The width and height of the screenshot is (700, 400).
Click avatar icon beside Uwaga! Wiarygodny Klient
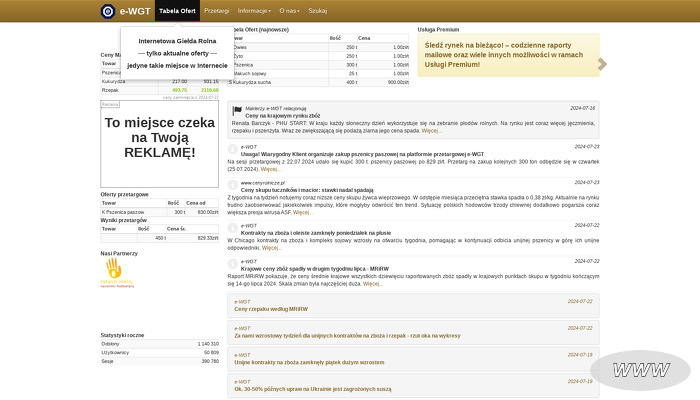click(x=233, y=149)
